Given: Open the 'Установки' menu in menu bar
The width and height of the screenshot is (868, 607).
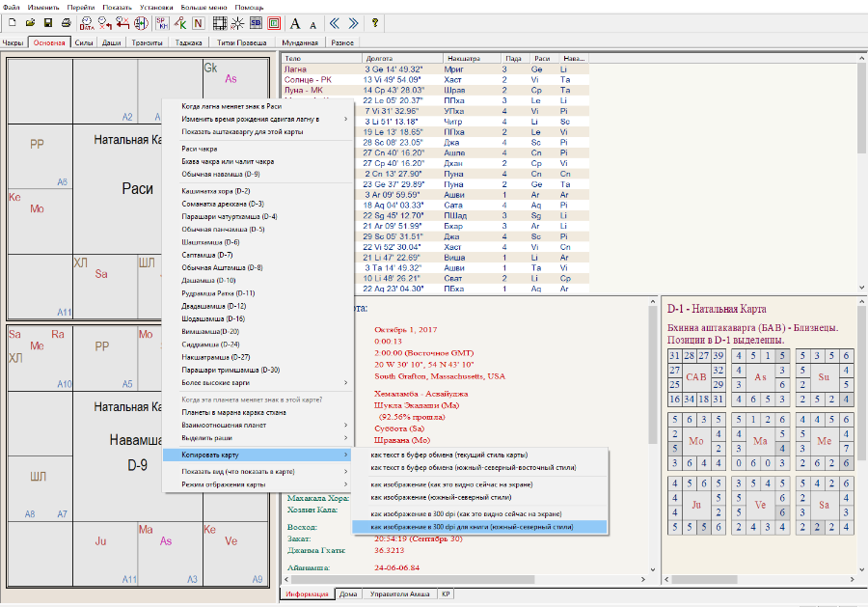Looking at the screenshot, I should click(155, 7).
